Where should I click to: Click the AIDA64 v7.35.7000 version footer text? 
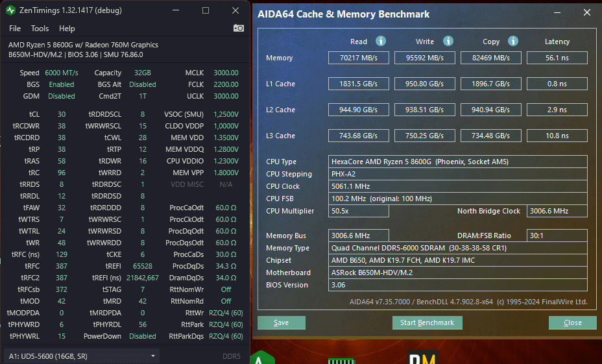point(468,302)
